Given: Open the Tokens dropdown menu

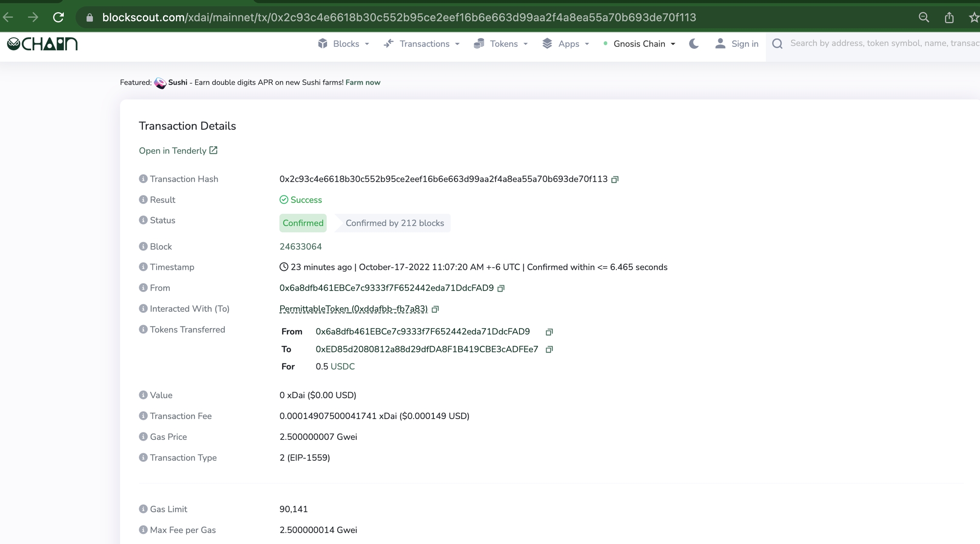Looking at the screenshot, I should coord(501,44).
